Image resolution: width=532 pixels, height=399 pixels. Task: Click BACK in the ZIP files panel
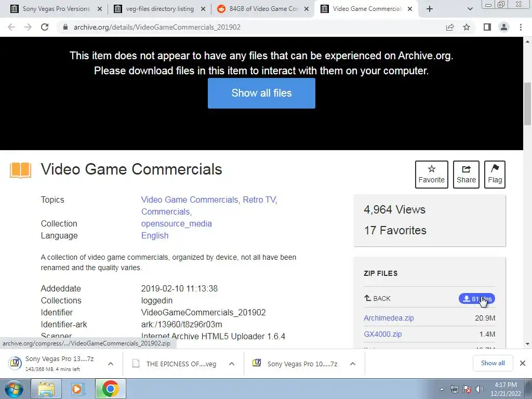tap(377, 298)
